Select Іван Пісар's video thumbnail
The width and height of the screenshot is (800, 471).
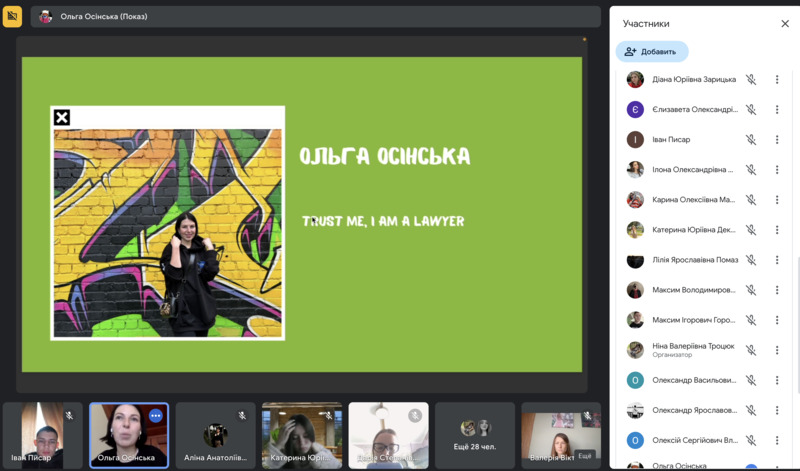point(43,435)
